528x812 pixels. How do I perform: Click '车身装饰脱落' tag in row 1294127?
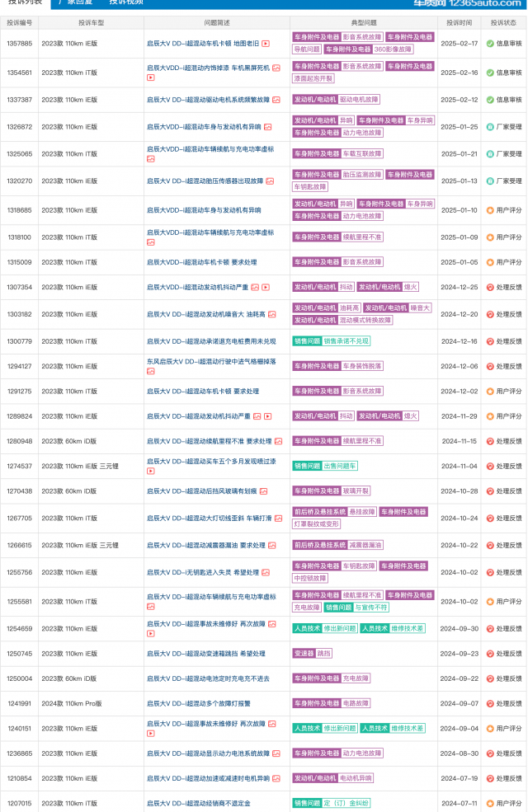pyautogui.click(x=362, y=366)
